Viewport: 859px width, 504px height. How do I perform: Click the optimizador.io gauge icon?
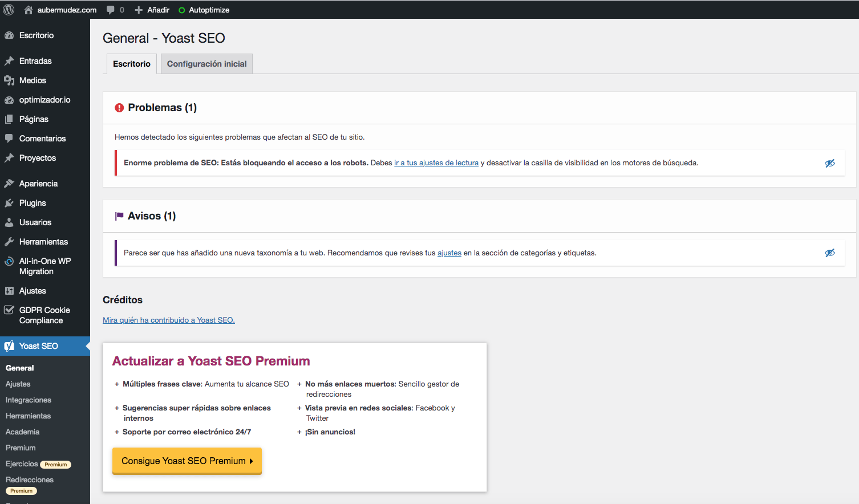(x=9, y=100)
